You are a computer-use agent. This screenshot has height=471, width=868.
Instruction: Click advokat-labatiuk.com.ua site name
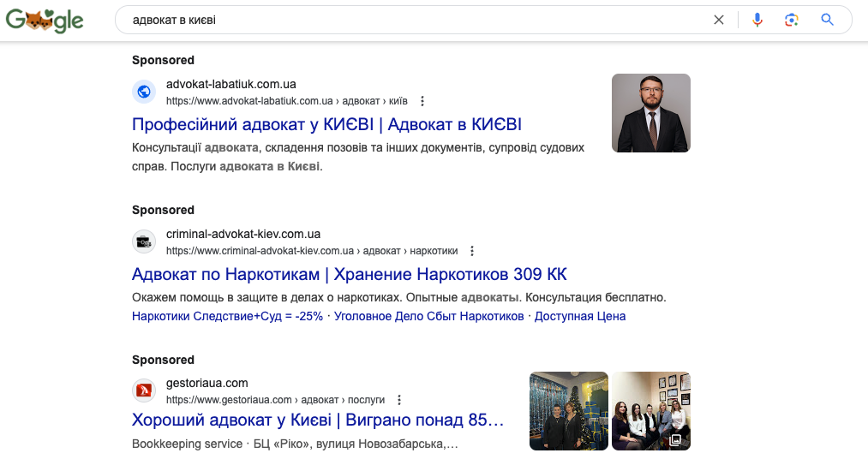[230, 84]
